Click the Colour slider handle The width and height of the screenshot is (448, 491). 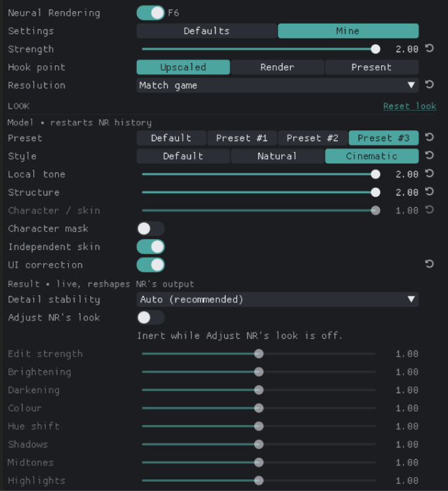pos(259,409)
